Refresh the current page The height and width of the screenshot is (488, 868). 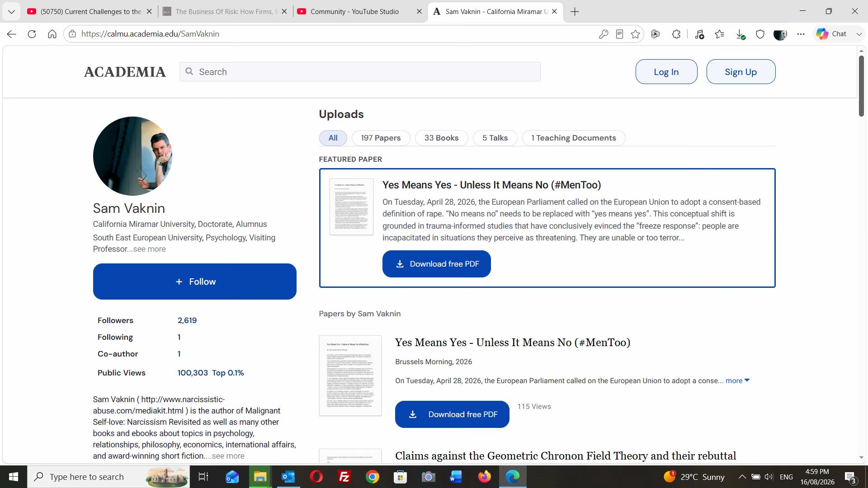tap(32, 34)
